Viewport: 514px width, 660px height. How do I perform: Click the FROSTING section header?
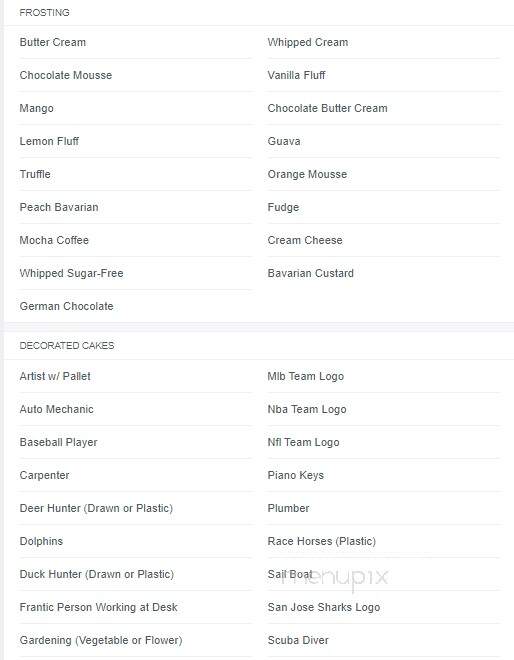tap(44, 13)
